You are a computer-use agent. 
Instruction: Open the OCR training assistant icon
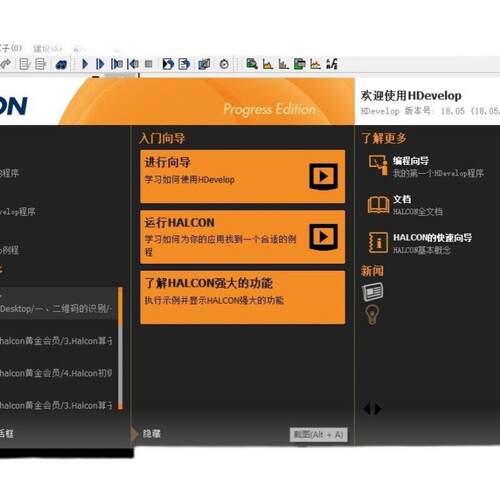click(x=332, y=63)
